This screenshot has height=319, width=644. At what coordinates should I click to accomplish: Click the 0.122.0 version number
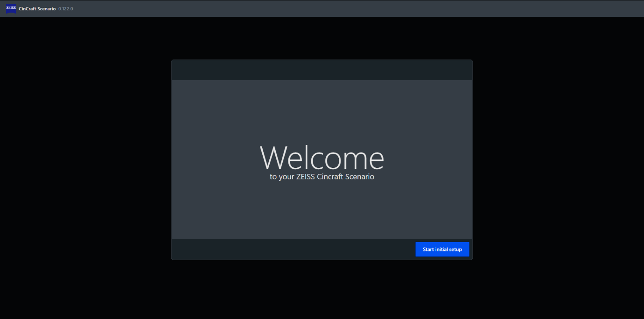pos(66,9)
